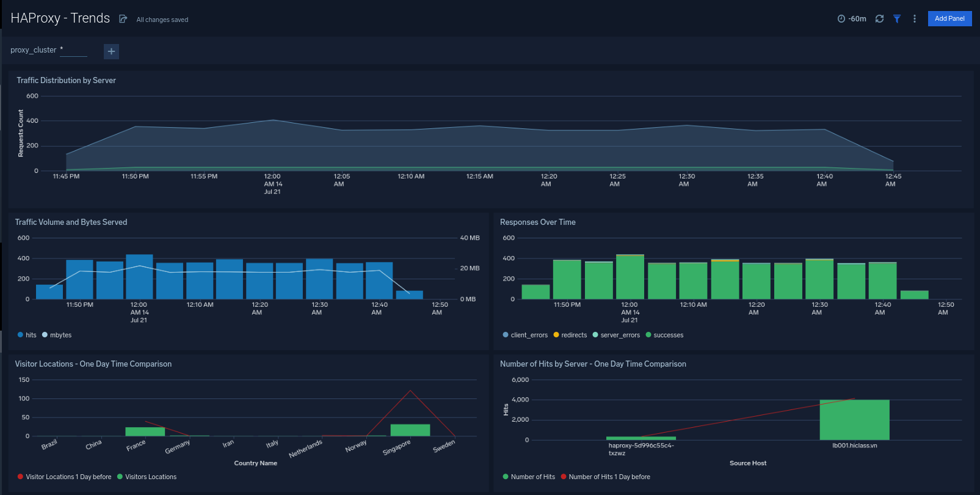Click the refresh dashboard icon

tap(879, 19)
